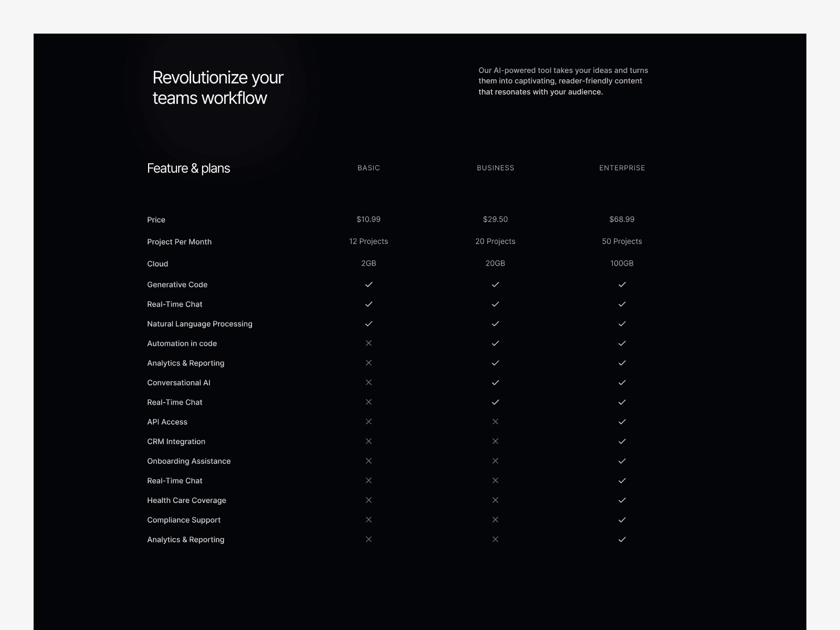Select the ENTERPRISE plan column header
The width and height of the screenshot is (840, 630).
[x=622, y=168]
